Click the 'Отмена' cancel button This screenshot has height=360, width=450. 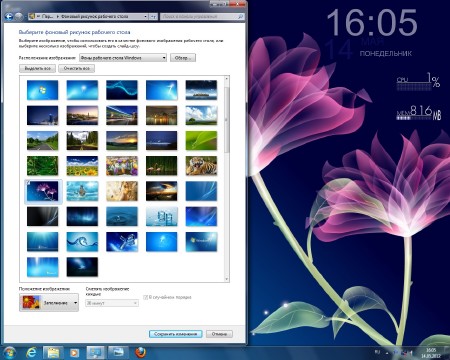tap(219, 334)
